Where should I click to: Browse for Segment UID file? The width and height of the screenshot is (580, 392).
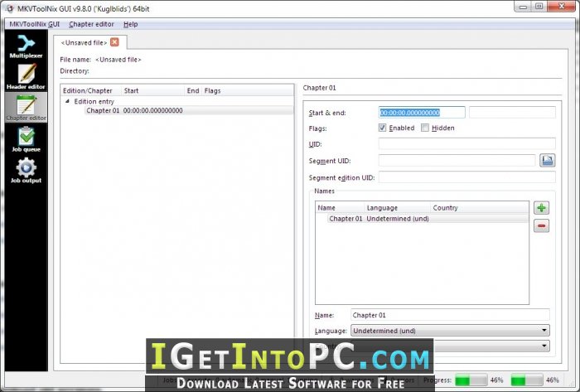click(547, 161)
